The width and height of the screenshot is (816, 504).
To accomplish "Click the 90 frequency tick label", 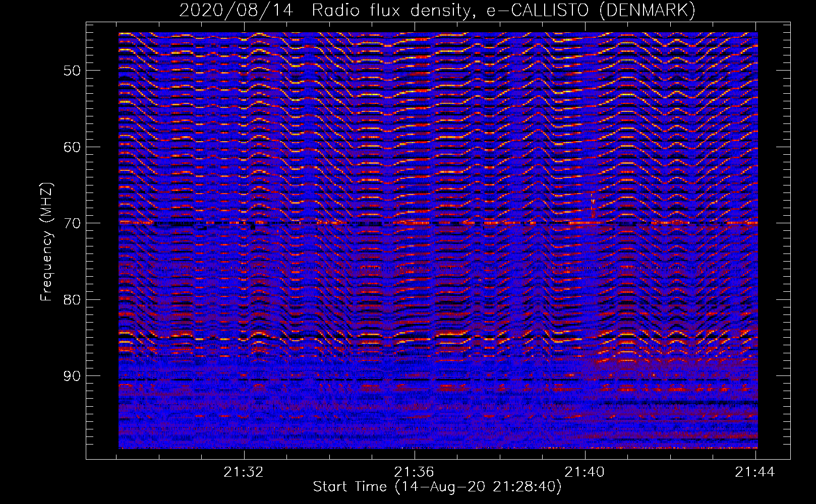I will 72,376.
